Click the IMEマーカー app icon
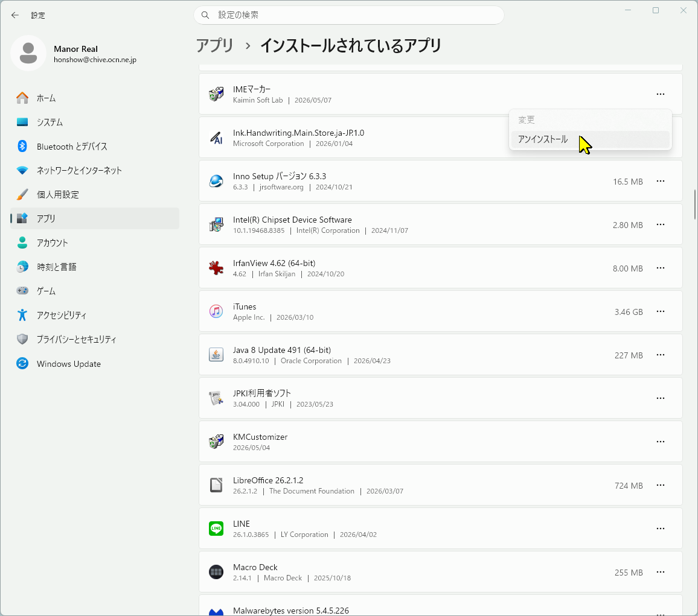The width and height of the screenshot is (698, 616). coord(216,94)
